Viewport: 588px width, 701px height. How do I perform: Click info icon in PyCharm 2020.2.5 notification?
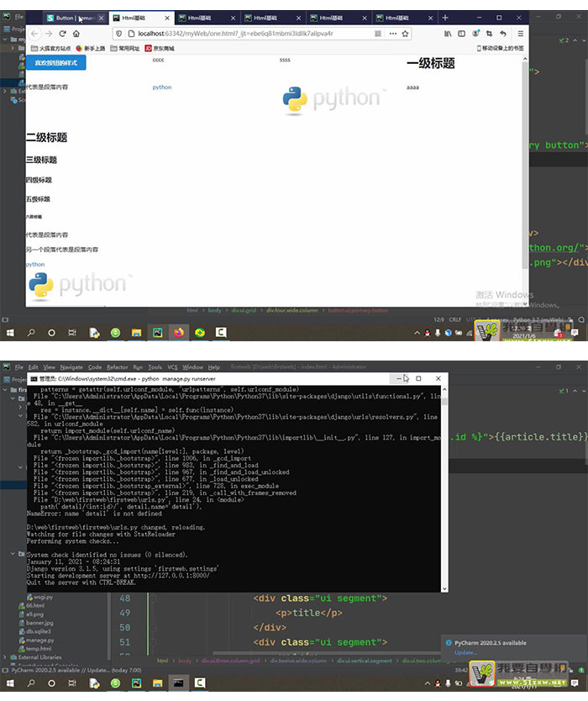coord(449,643)
